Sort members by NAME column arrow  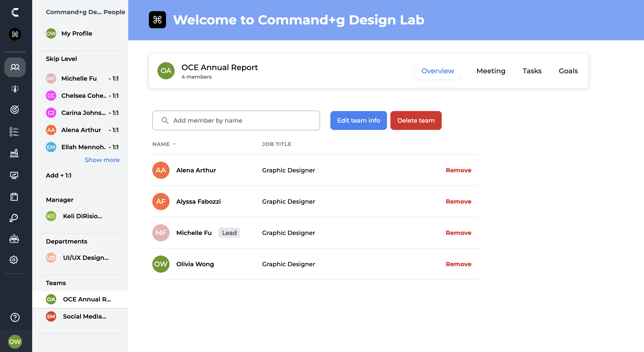pos(174,144)
